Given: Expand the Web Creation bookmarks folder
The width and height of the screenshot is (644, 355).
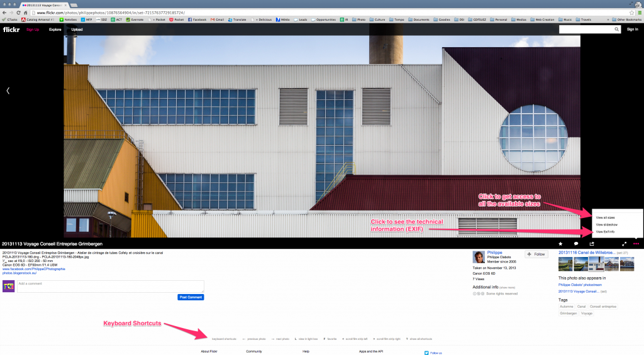Looking at the screenshot, I should click(542, 19).
